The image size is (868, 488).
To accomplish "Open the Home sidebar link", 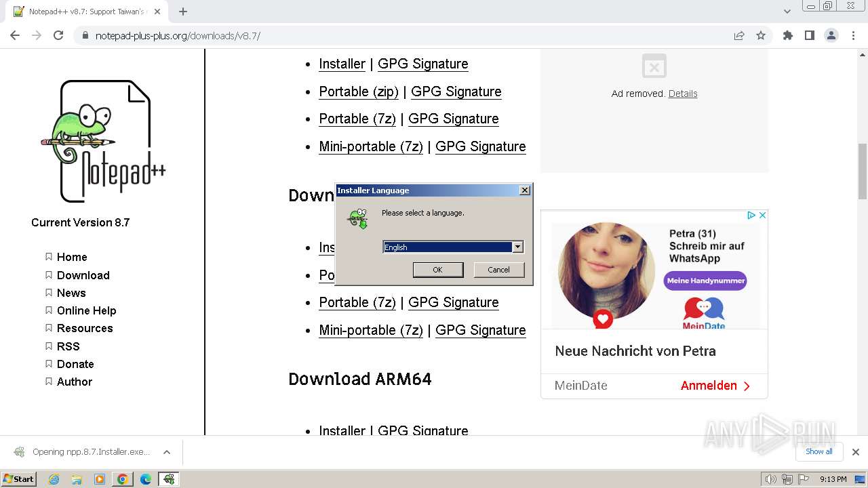I will (x=72, y=257).
